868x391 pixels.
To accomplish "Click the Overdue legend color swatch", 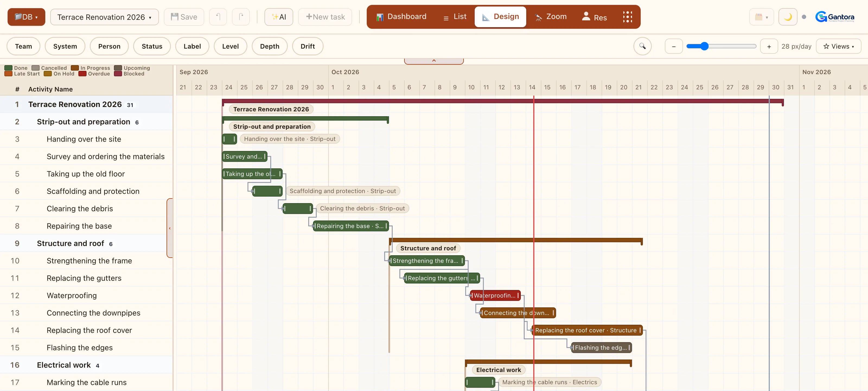I will (82, 74).
